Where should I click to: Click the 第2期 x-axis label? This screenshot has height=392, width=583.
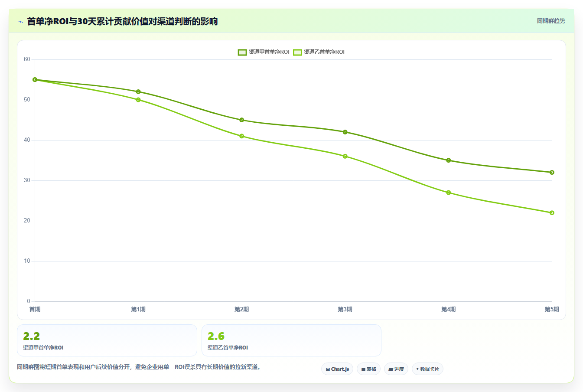(x=241, y=309)
